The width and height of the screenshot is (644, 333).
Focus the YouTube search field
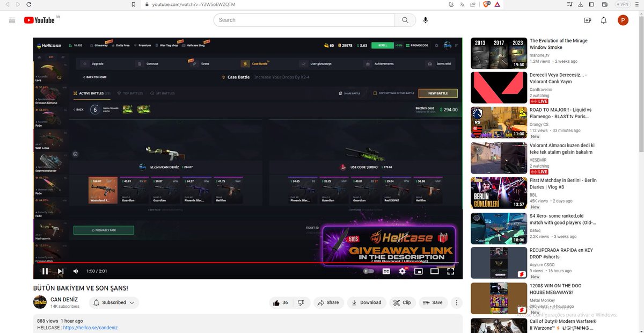click(x=305, y=20)
